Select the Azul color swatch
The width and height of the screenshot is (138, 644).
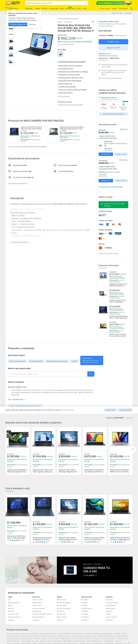pyautogui.click(x=60, y=54)
